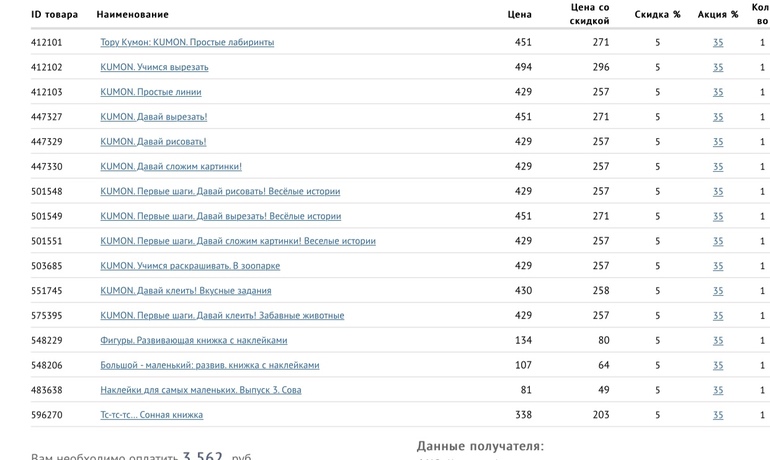
Task: Open 'KUMON. Учимся вырезать' product link
Action: (154, 67)
